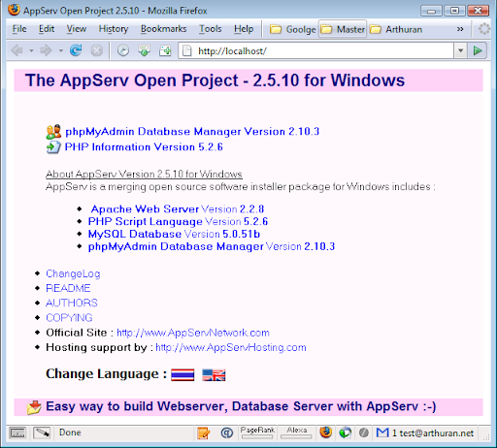Open the PHP Script Language link
The height and width of the screenshot is (448, 497).
coord(178,222)
